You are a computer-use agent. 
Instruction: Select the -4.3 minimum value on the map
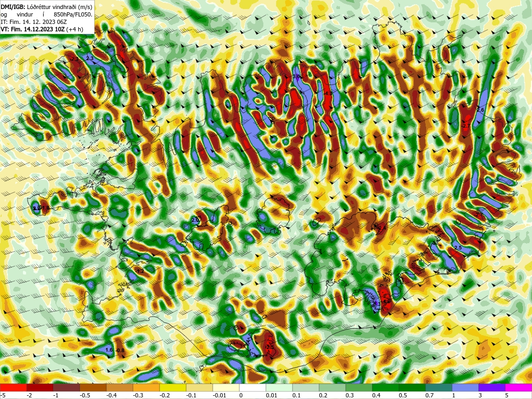[x=328, y=93]
